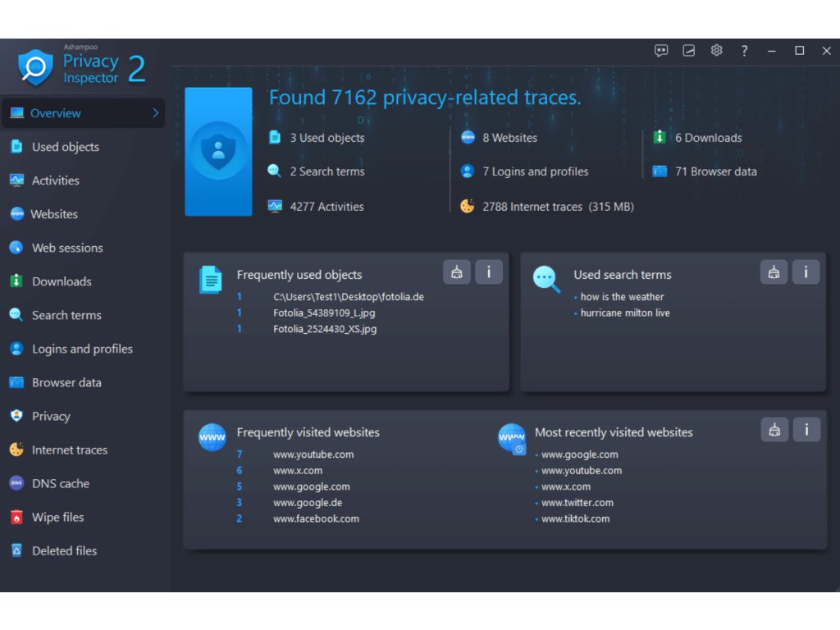Viewport: 840px width, 630px height.
Task: Select www.youtube.com in Most recently visited
Action: click(x=582, y=470)
